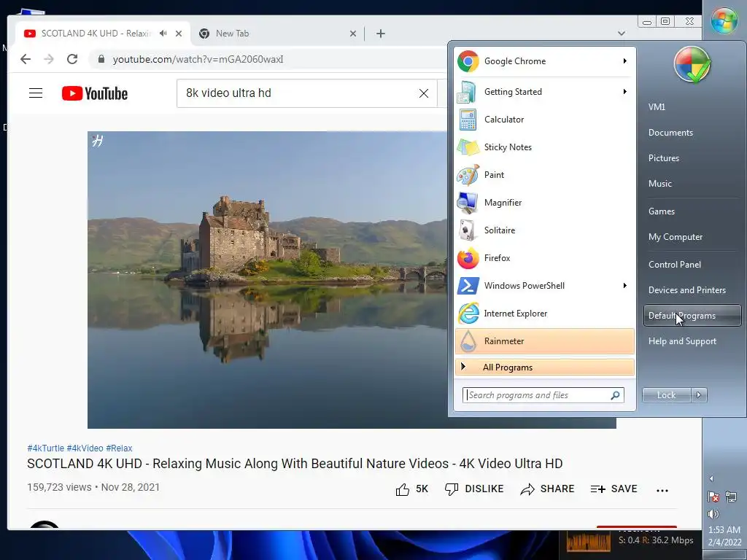Expand Google Chrome jump list arrow
Image resolution: width=747 pixels, height=560 pixels.
624,61
